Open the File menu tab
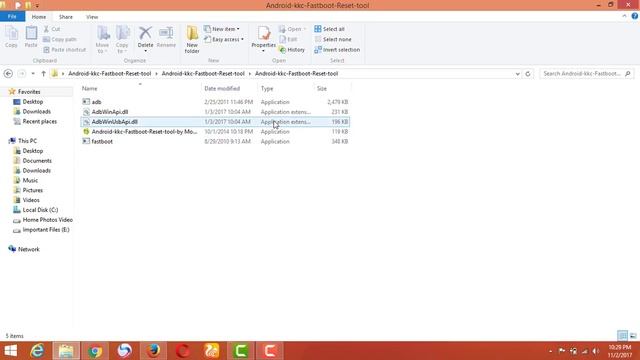 [12, 17]
